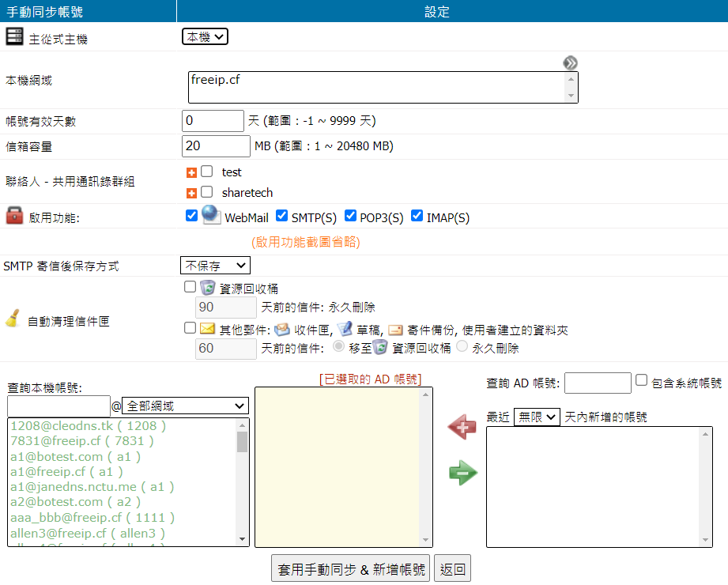Click the red left arrow add icon
The image size is (728, 585).
tap(462, 428)
